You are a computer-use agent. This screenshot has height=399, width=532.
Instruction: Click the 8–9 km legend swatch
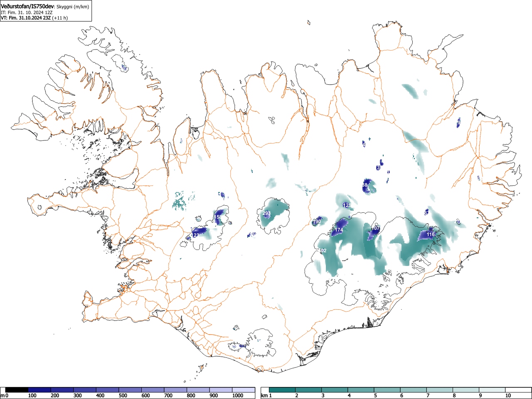[465, 390]
